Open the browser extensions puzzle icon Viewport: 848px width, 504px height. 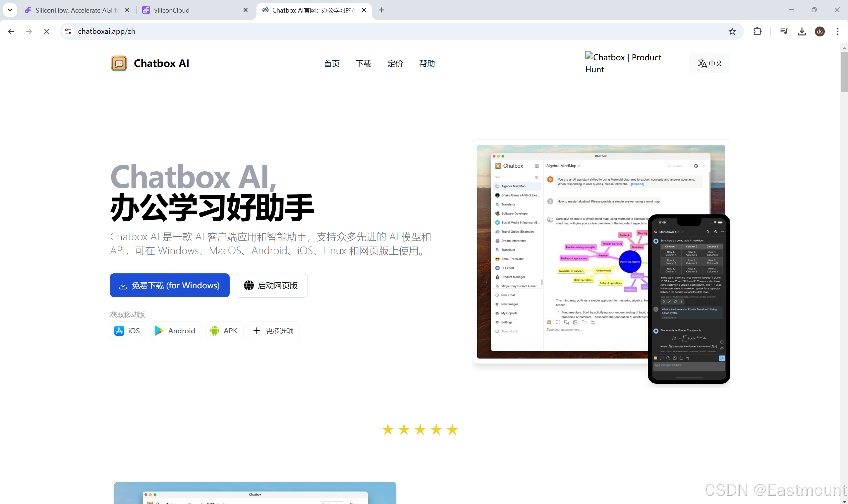[x=757, y=31]
